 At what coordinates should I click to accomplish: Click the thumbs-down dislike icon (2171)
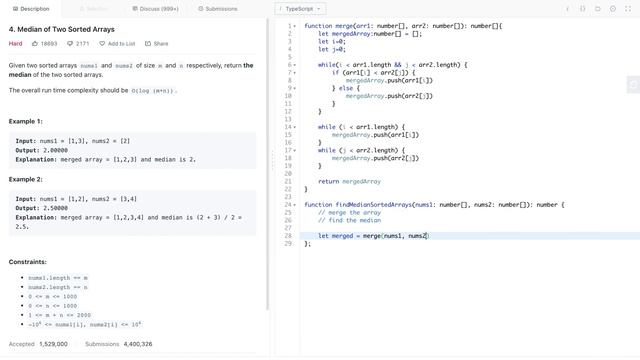pyautogui.click(x=70, y=43)
